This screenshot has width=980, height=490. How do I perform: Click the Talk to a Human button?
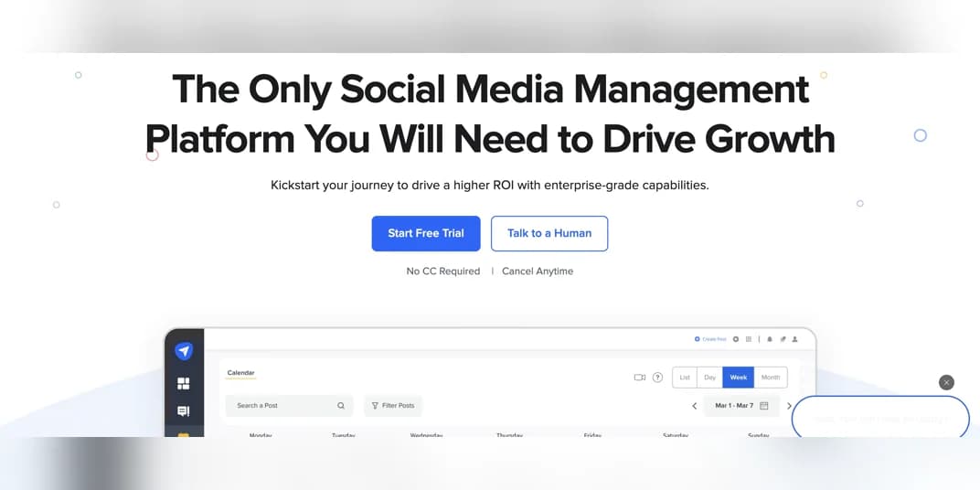pos(549,233)
